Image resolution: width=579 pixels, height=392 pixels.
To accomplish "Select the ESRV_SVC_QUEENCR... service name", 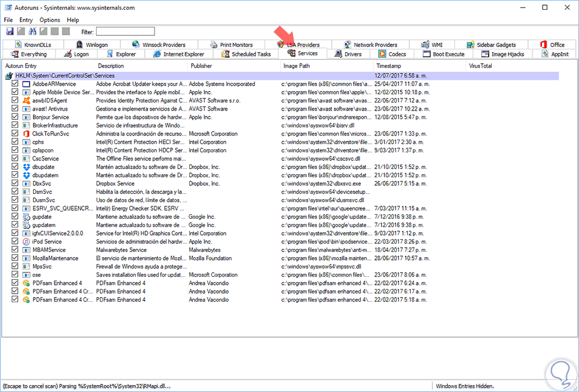I will tap(63, 208).
